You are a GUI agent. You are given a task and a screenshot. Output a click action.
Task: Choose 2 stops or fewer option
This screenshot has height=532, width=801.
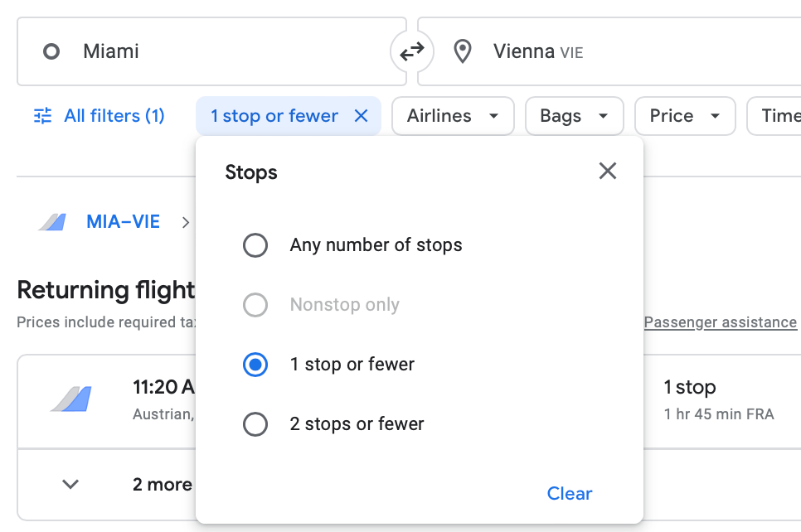pos(255,424)
